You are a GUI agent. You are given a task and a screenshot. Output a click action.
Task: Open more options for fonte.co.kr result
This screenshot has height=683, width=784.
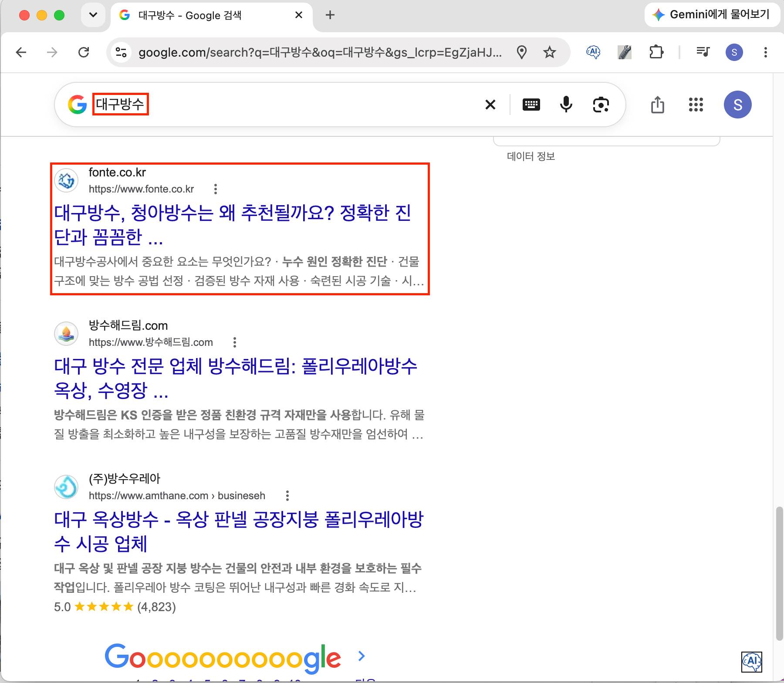click(216, 189)
